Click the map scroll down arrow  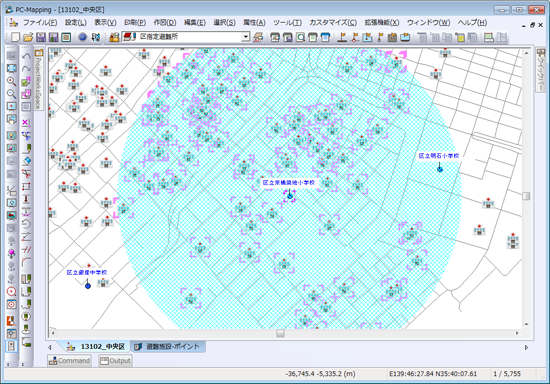click(526, 324)
